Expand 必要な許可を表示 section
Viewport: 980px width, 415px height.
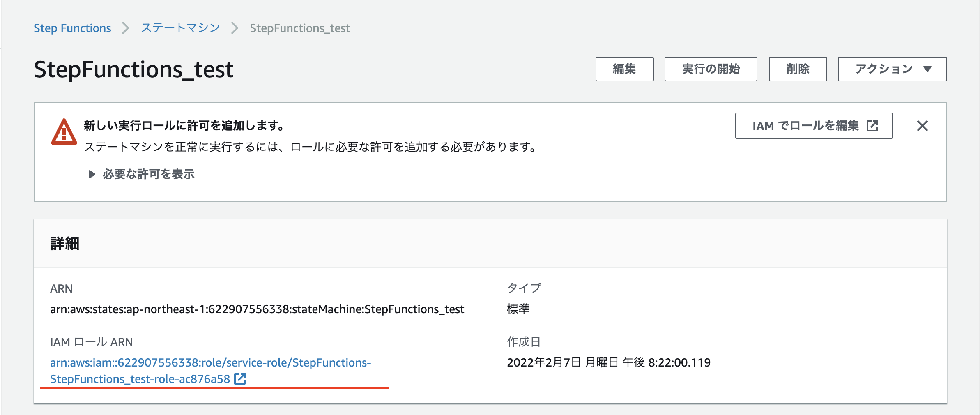tap(142, 174)
